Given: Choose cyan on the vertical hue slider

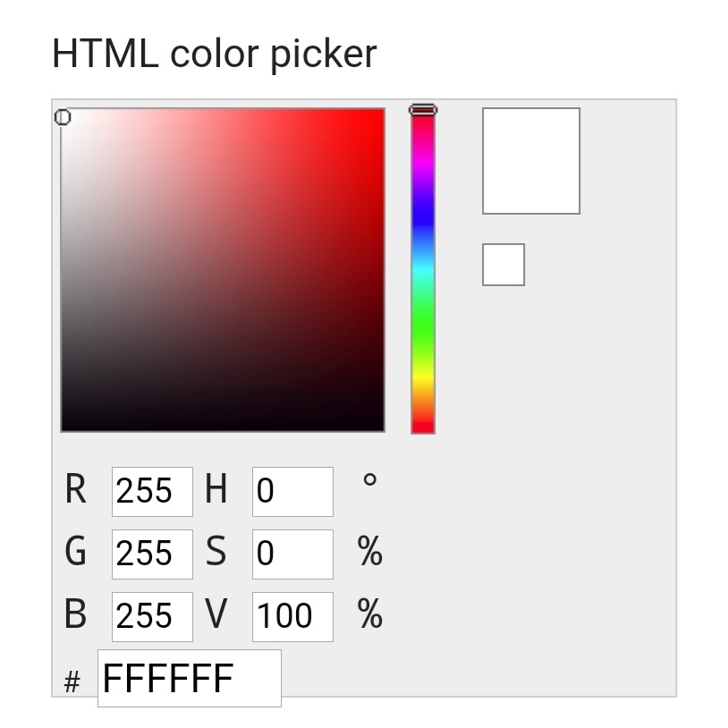Looking at the screenshot, I should tap(423, 271).
